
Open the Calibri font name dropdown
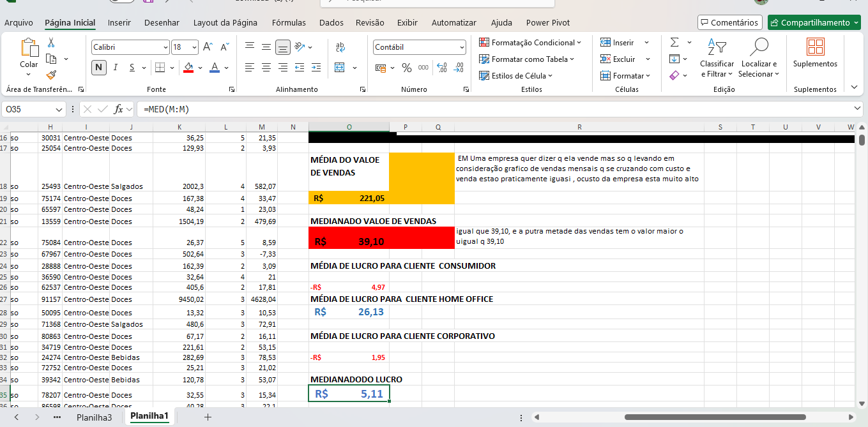[x=165, y=47]
